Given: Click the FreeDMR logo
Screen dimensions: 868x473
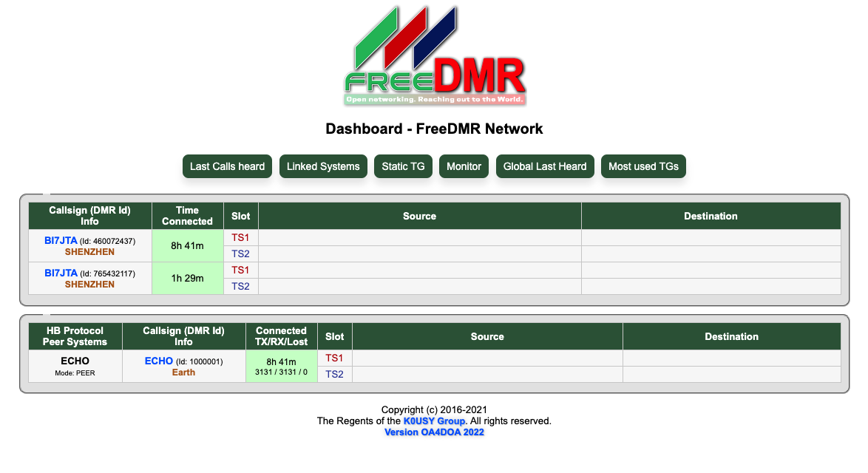Looking at the screenshot, I should [435, 53].
